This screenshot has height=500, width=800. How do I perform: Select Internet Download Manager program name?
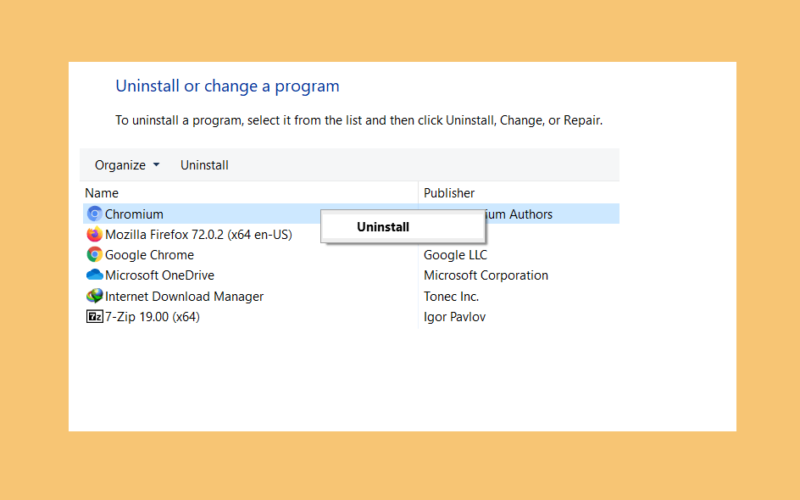(x=184, y=296)
